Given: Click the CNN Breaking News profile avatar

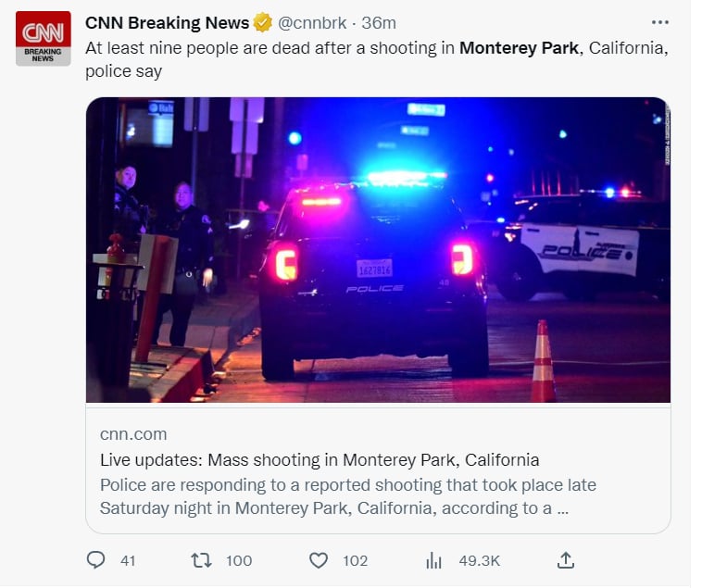Looking at the screenshot, I should 44,39.
